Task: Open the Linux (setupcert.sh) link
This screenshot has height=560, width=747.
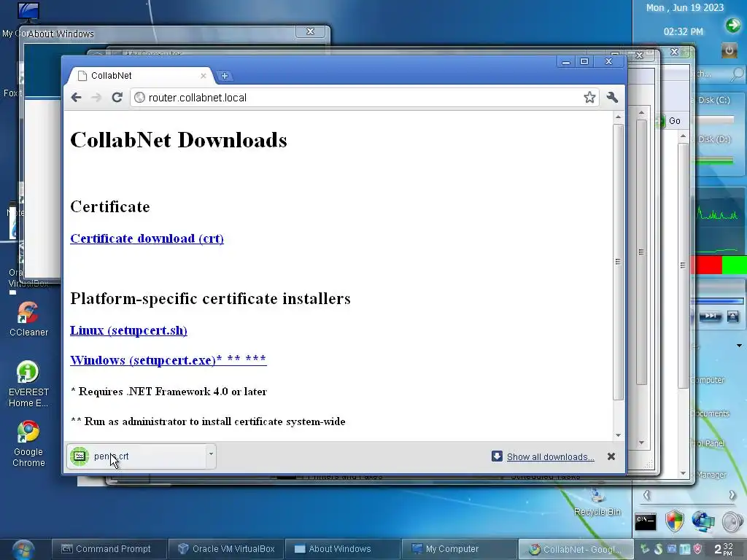Action: (128, 330)
